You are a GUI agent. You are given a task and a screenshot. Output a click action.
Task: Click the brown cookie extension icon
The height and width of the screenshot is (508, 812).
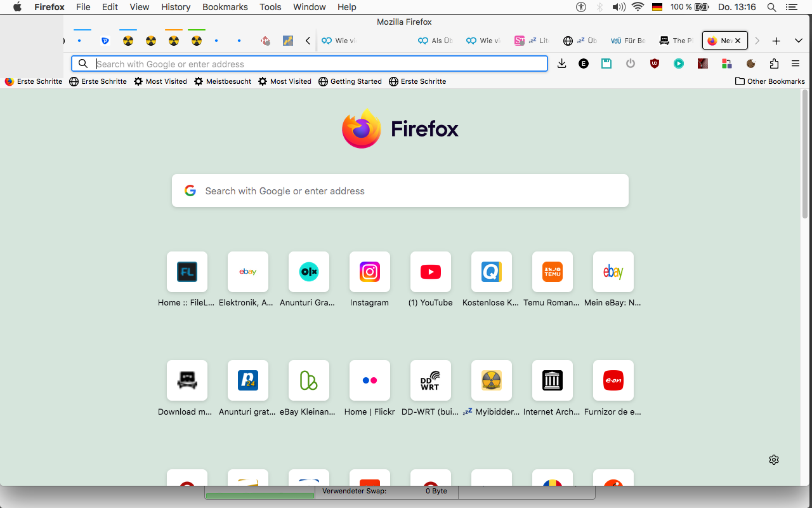(750, 63)
